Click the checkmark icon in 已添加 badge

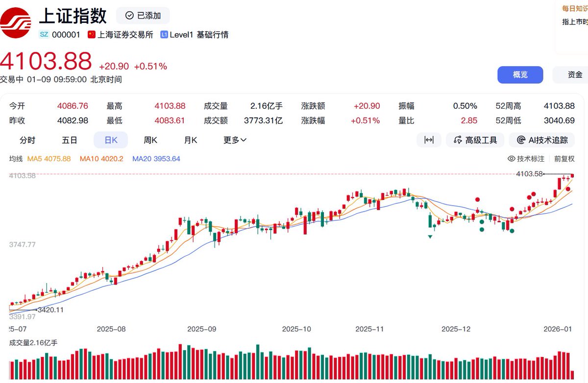click(x=129, y=15)
